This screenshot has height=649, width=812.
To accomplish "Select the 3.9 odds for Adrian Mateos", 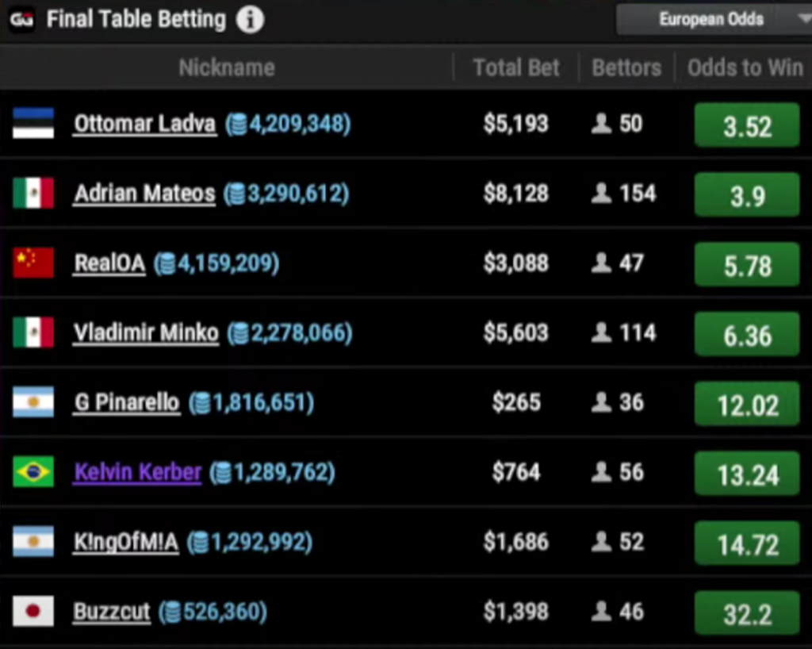I will click(x=746, y=196).
